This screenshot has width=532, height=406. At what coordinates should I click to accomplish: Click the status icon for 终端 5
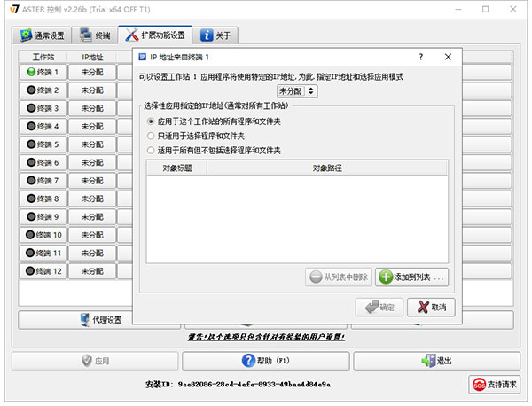[31, 144]
